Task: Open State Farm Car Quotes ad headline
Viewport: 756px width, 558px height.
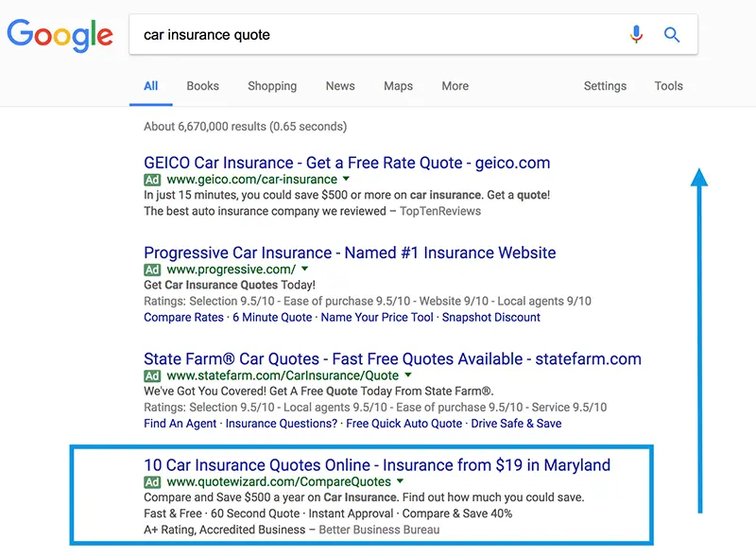Action: 392,359
